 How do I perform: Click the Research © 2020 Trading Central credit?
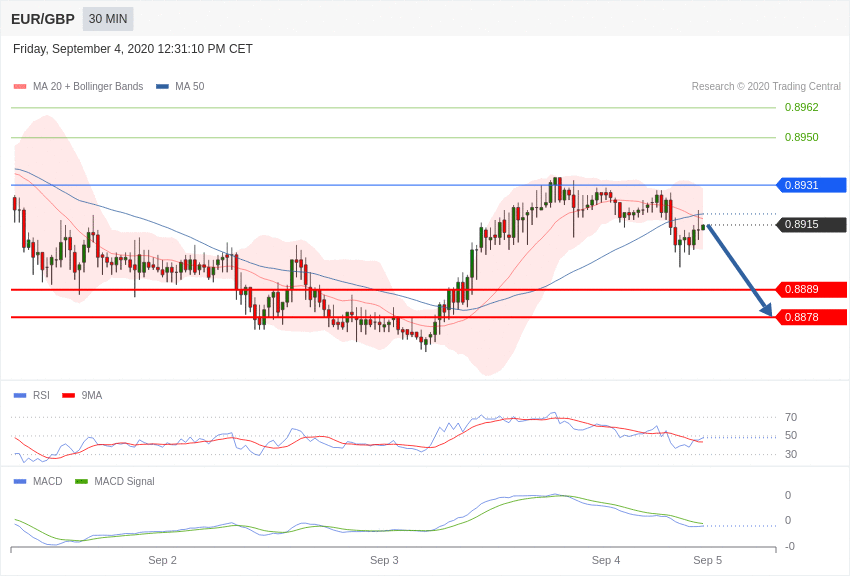[x=766, y=86]
